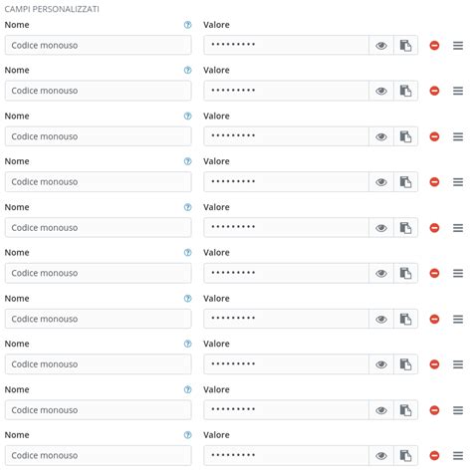Screen dimensions: 472x476
Task: Click the reorder handle of the second row
Action: click(459, 91)
